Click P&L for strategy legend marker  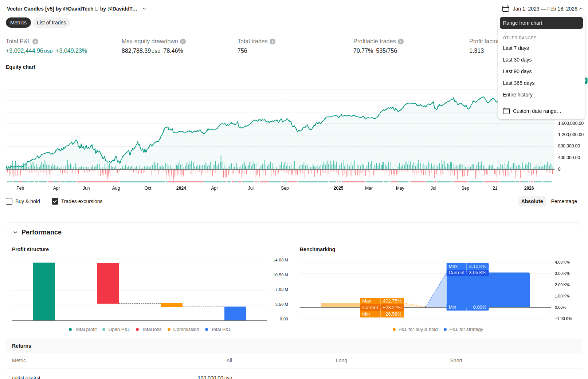tap(445, 329)
